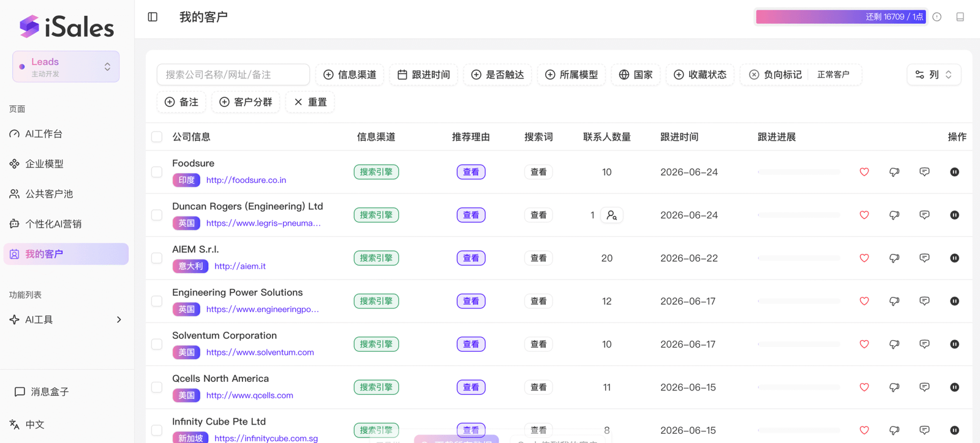This screenshot has height=443, width=980.
Task: Click pause icon in Solventum Corporation row
Action: (x=954, y=344)
